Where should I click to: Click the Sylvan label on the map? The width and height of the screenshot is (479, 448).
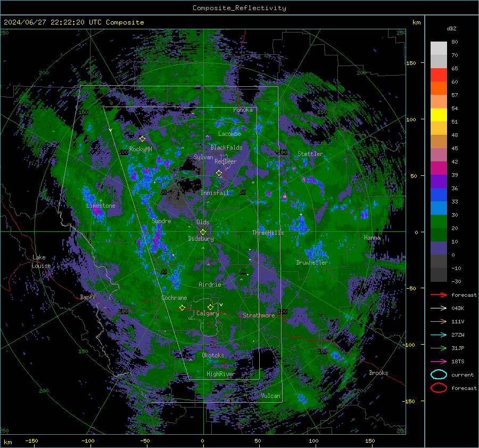point(203,157)
